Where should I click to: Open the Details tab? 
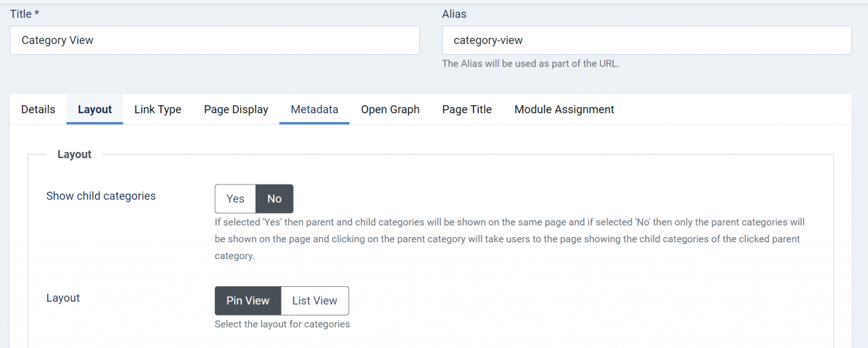(x=38, y=109)
